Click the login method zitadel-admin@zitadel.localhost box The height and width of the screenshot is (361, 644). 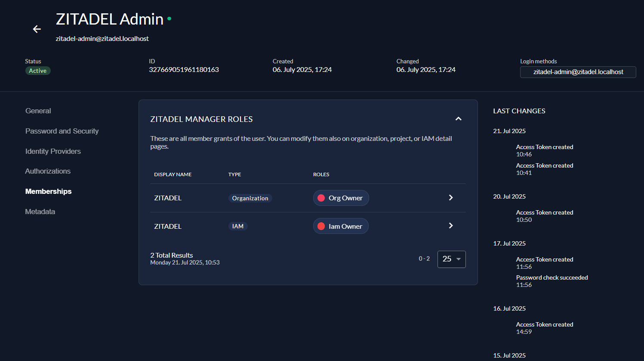578,72
